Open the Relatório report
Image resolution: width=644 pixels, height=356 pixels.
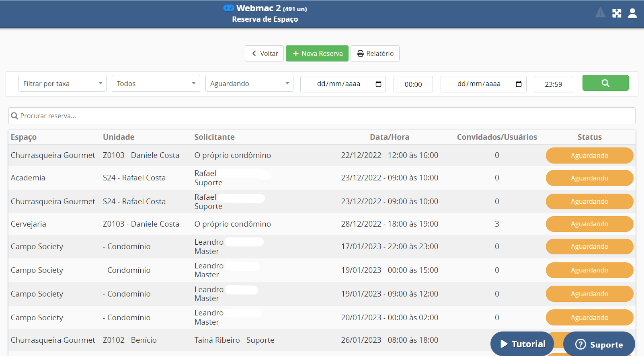[x=375, y=53]
